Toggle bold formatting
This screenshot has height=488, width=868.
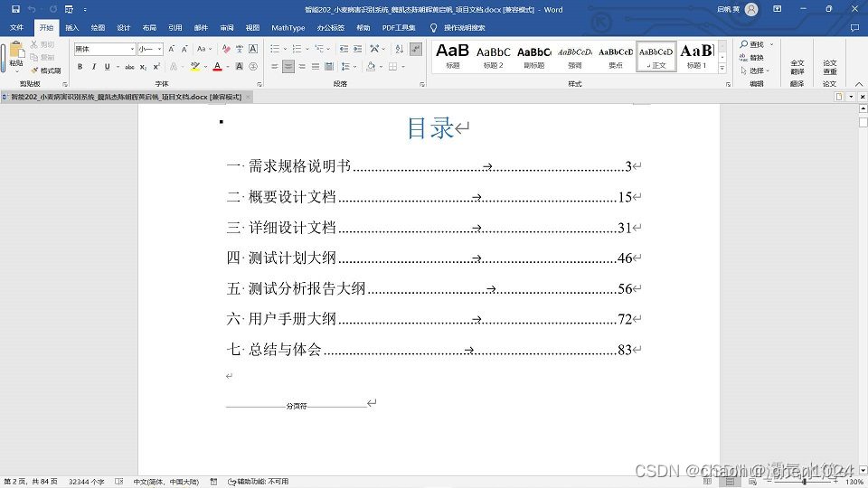coord(80,66)
